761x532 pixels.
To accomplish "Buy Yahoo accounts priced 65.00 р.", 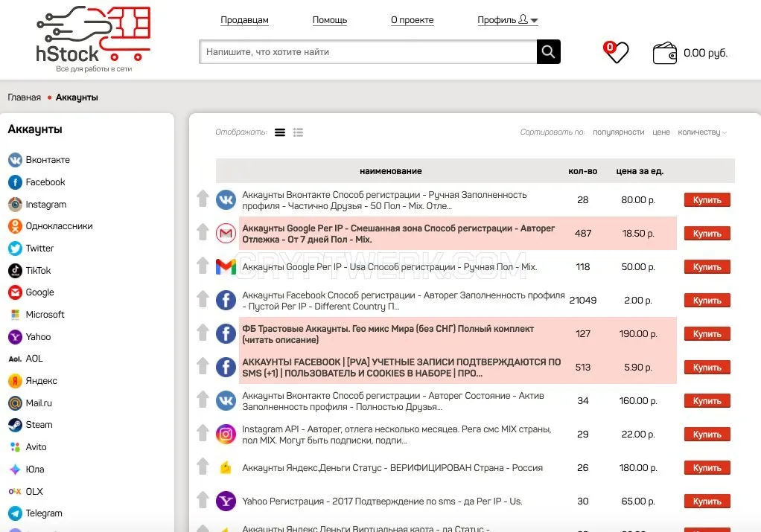I will coord(707,501).
